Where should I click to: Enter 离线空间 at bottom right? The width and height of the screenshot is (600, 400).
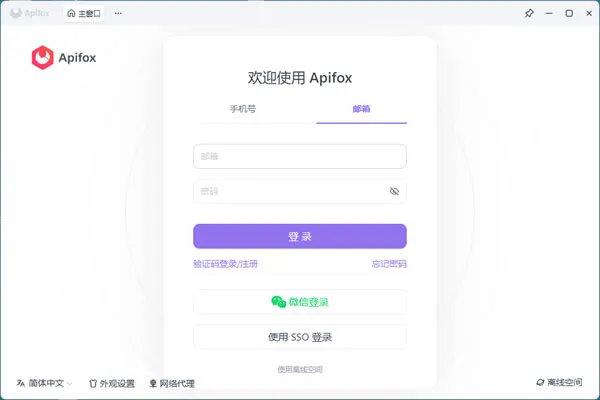pos(559,382)
